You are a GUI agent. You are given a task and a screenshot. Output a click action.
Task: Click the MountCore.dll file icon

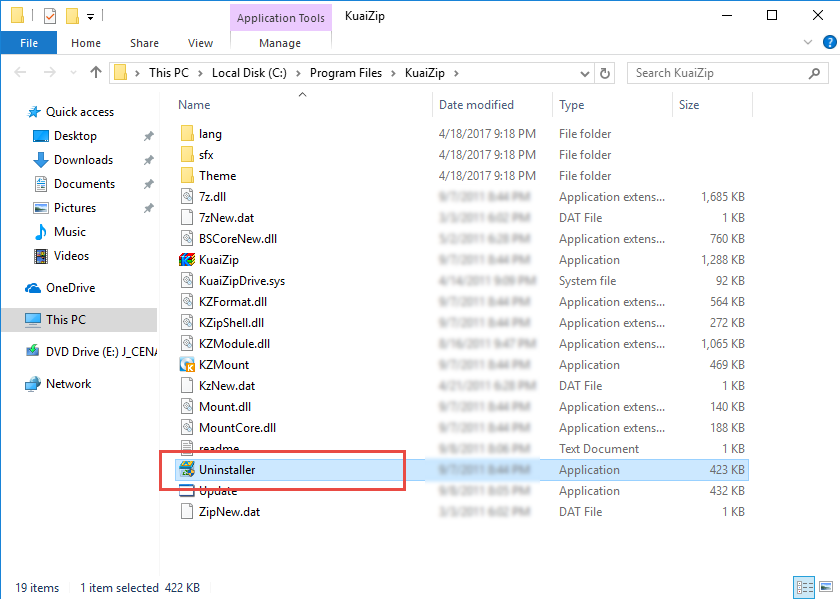click(187, 428)
